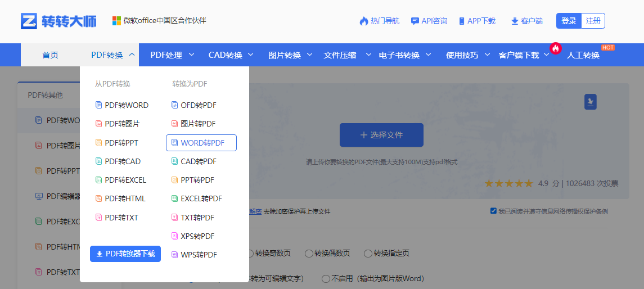644x289 pixels.
Task: Click the 图片转PDF file icon
Action: 174,124
